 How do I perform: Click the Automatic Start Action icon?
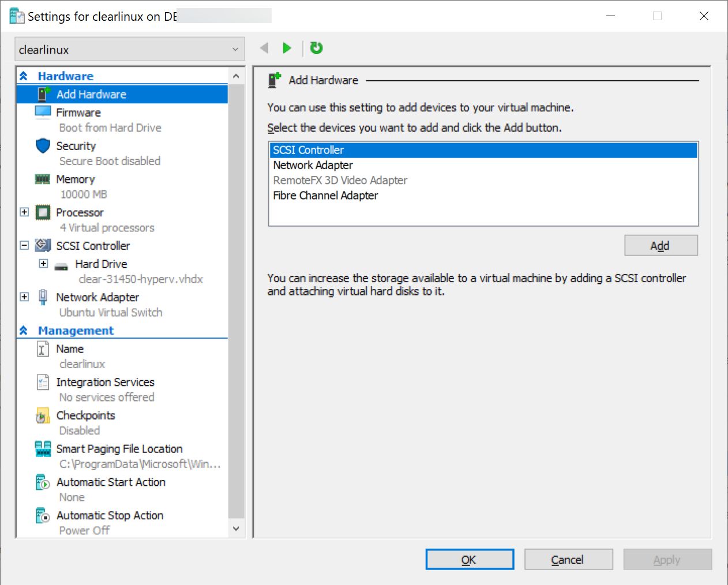tap(43, 482)
